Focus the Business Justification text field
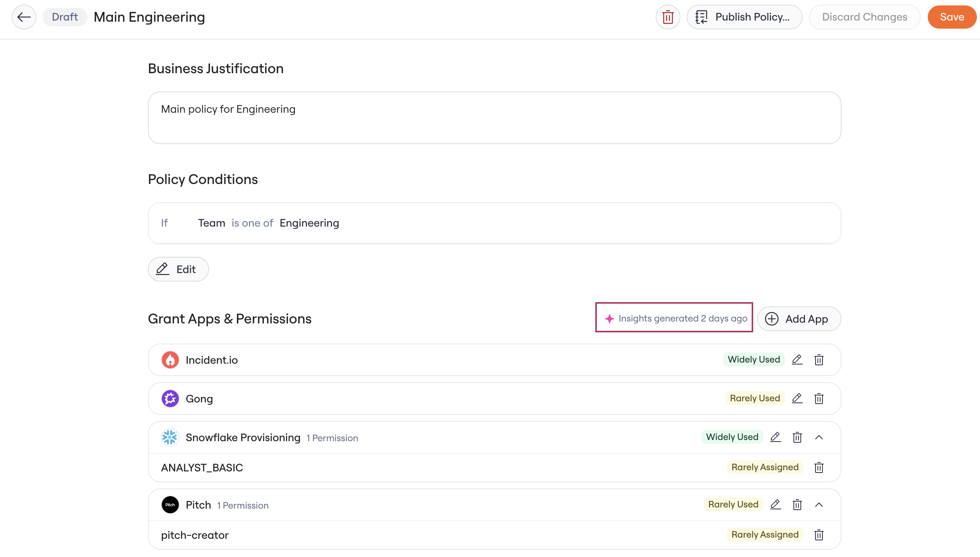The height and width of the screenshot is (557, 980). click(x=494, y=118)
